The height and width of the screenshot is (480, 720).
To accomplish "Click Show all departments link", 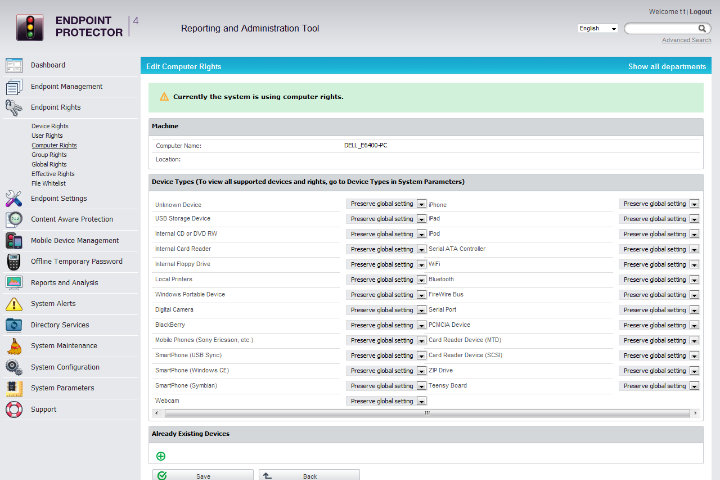I will coord(666,66).
